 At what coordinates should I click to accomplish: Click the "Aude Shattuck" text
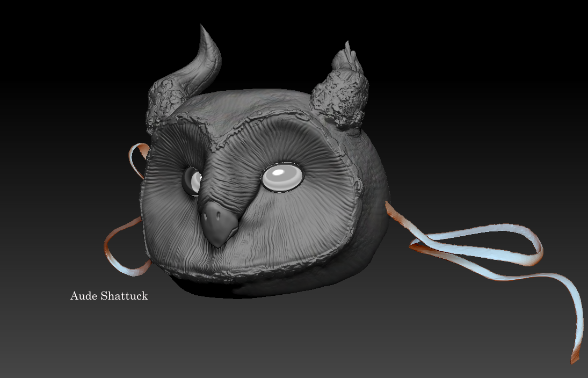pos(109,296)
